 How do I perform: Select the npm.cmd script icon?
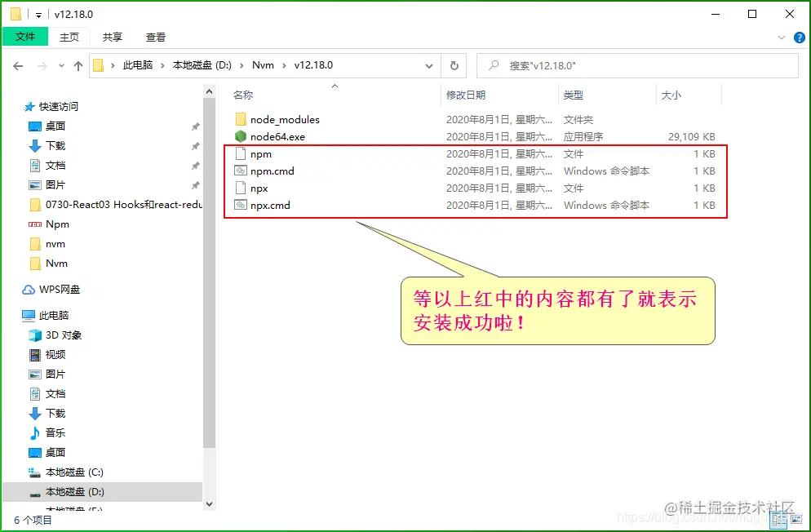[241, 171]
